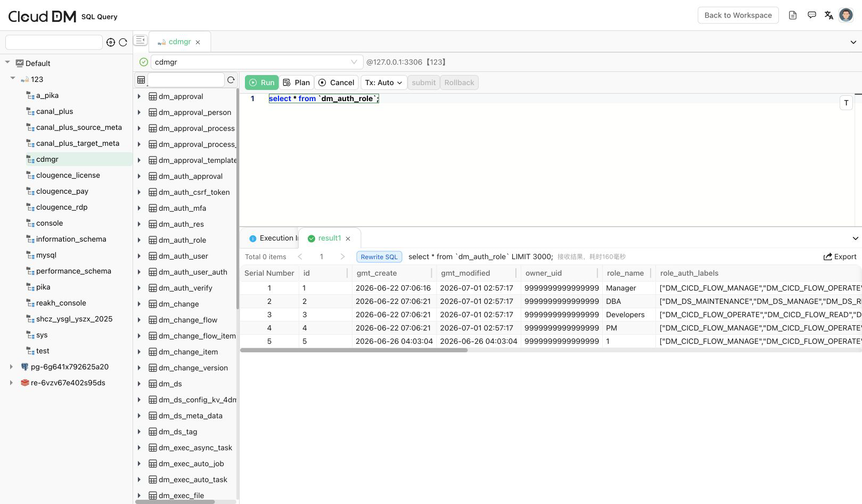Refresh the table list
Image resolution: width=862 pixels, height=504 pixels.
231,80
